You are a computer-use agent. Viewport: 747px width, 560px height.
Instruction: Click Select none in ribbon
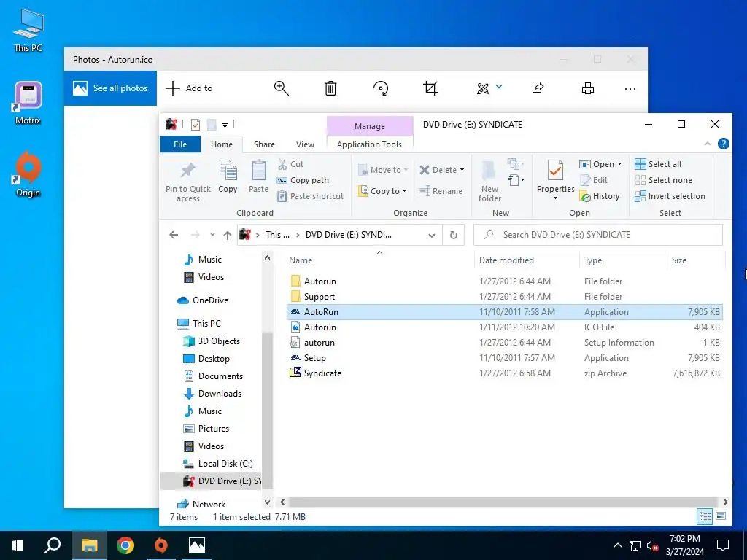(664, 181)
